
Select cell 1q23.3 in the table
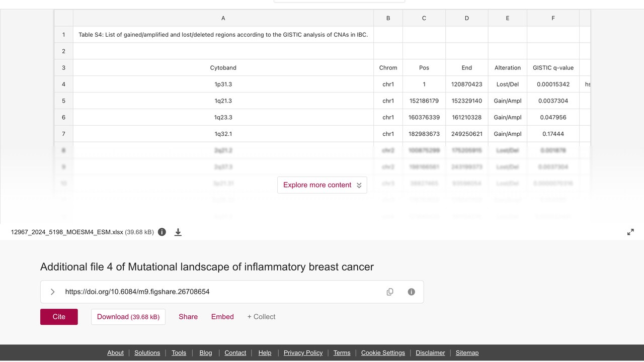coord(223,118)
